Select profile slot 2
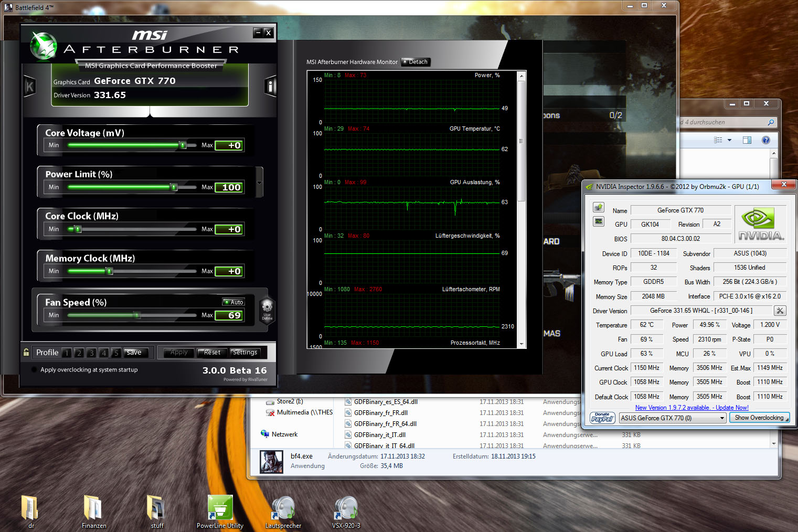Screen dimensions: 798x532 click(79, 353)
